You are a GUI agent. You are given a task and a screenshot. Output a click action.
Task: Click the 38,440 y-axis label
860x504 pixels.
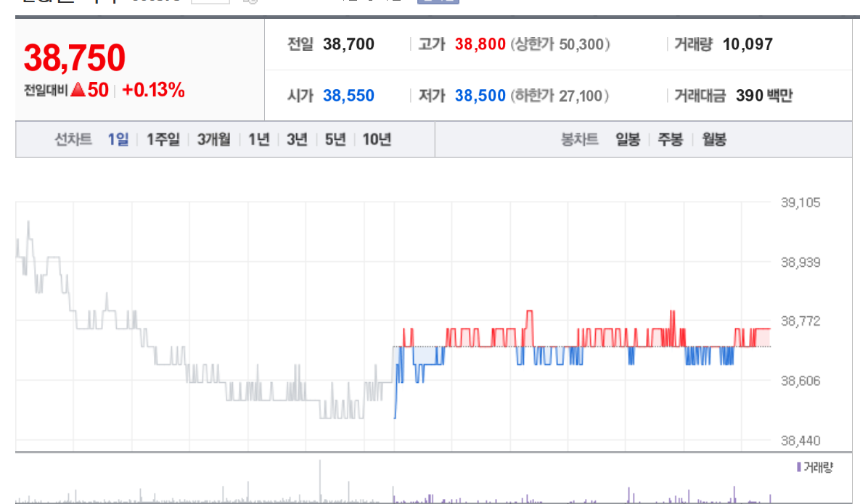[x=800, y=440]
